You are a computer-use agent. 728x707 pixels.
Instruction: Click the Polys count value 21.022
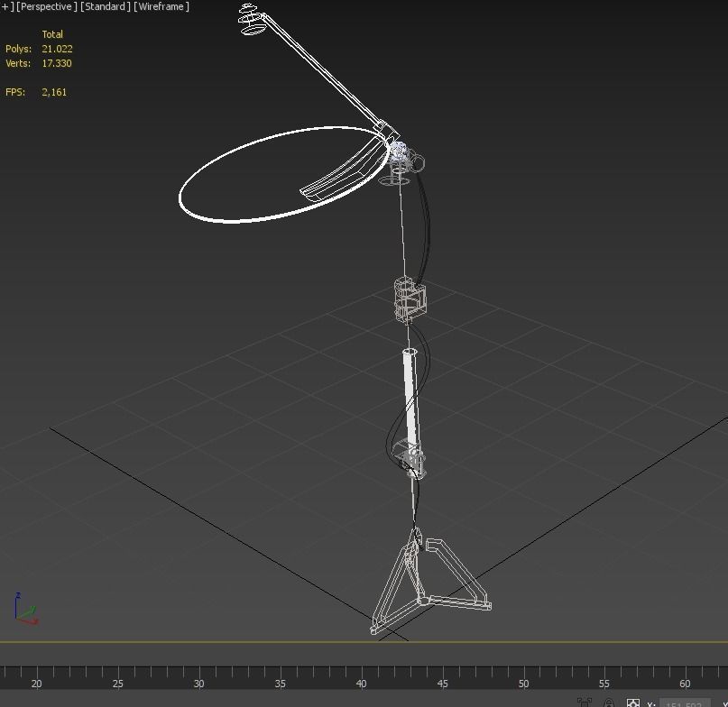pos(57,49)
